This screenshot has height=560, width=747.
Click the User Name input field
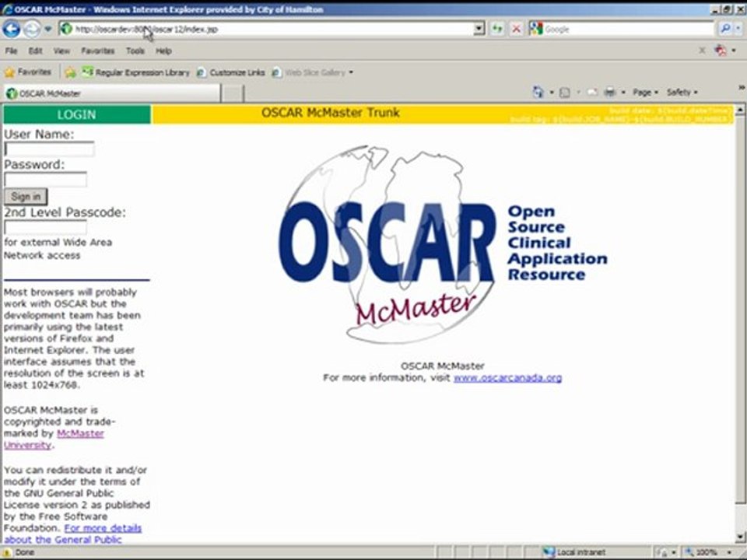[x=49, y=149]
